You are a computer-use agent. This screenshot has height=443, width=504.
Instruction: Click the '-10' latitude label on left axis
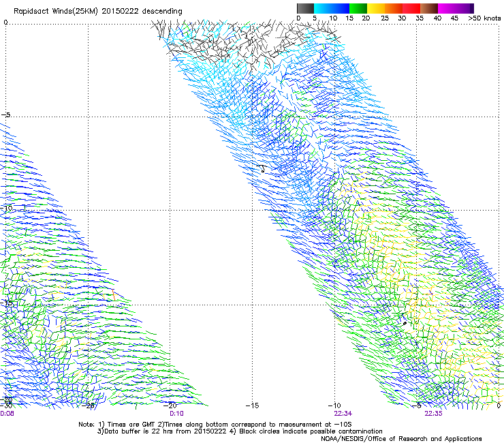coord(6,208)
